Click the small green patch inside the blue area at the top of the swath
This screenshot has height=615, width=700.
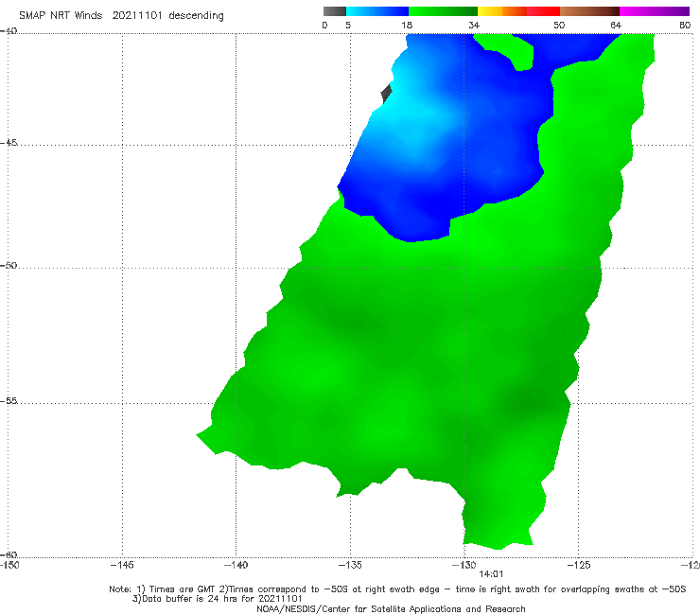click(509, 50)
